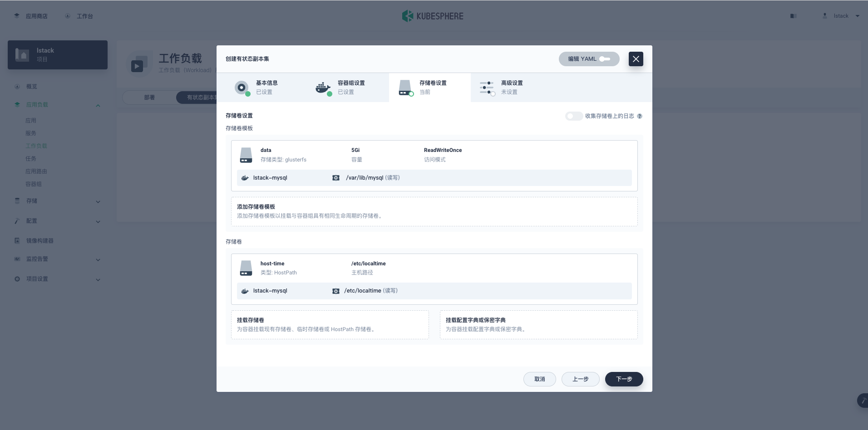The image size is (868, 430).
Task: Click the 基本信息 disc icon
Action: (x=242, y=87)
